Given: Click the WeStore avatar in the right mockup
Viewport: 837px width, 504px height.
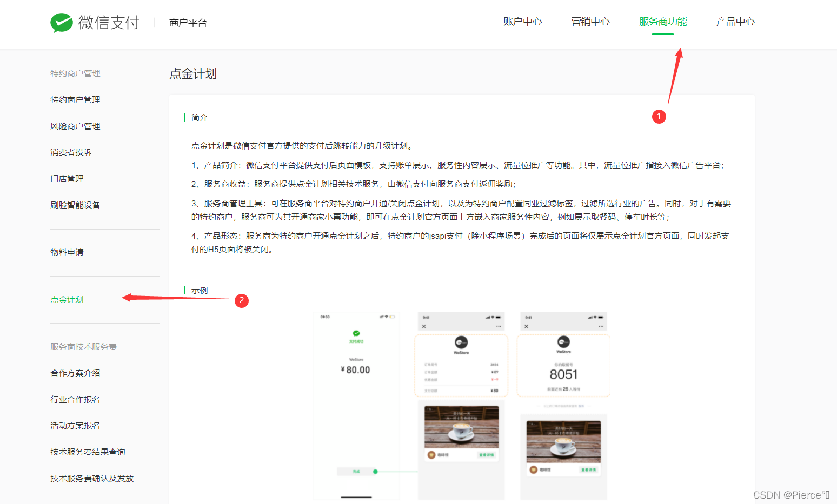Looking at the screenshot, I should (x=563, y=342).
